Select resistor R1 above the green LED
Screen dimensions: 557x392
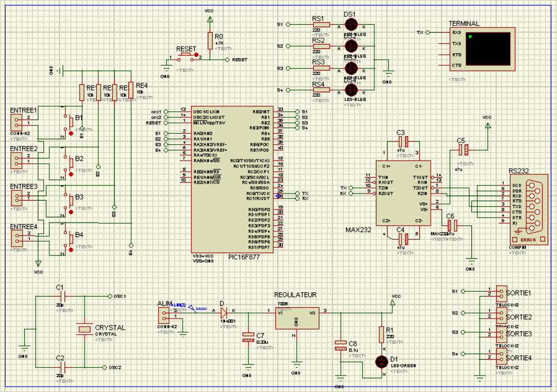coord(381,334)
